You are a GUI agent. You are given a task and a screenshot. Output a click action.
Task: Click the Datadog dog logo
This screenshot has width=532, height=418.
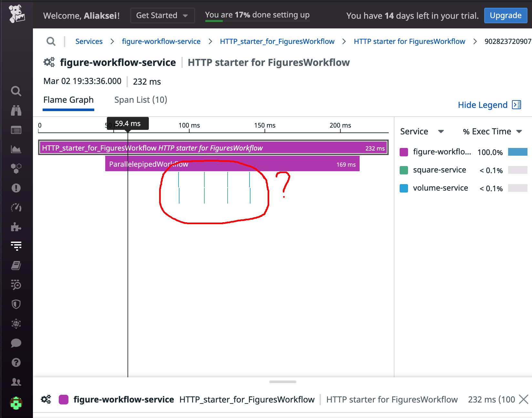[16, 14]
